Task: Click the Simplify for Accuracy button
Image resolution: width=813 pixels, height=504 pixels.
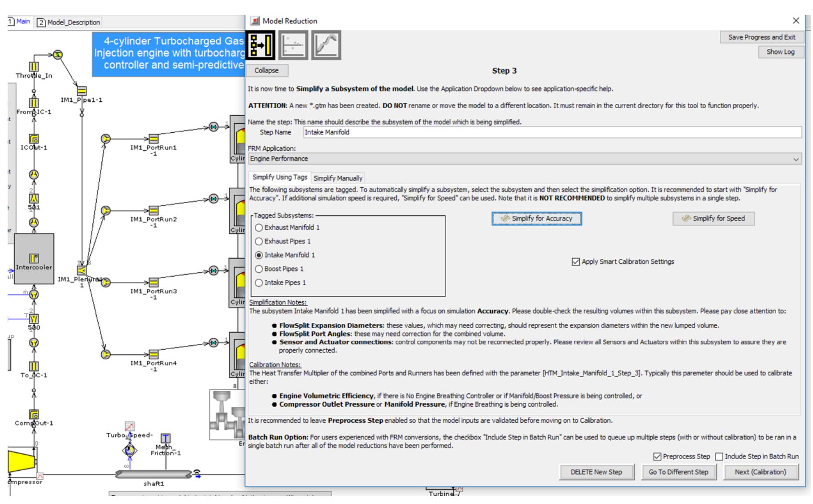Action: (x=536, y=218)
